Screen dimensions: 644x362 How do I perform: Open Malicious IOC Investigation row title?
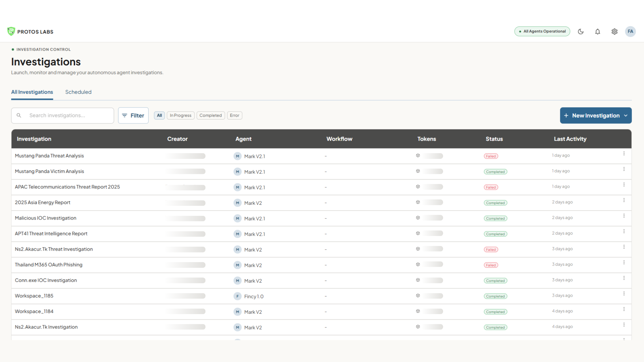(46, 218)
